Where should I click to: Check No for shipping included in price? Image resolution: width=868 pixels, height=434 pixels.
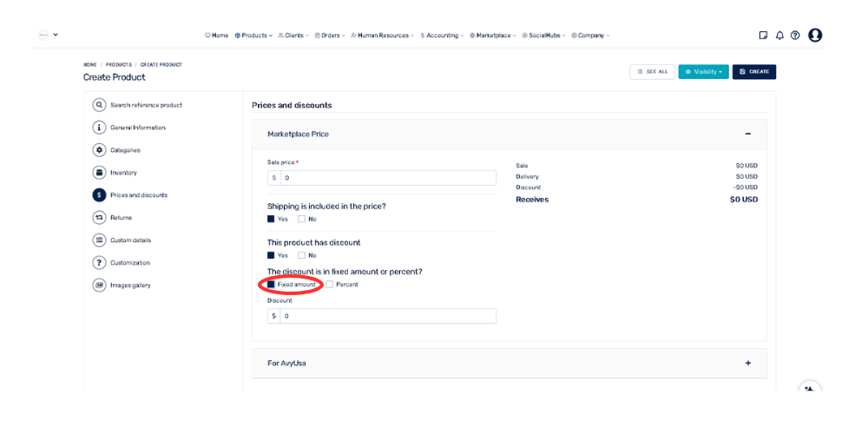pos(302,219)
